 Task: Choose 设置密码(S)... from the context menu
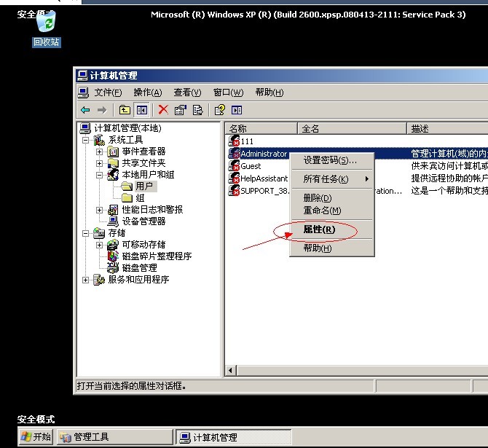(x=331, y=160)
